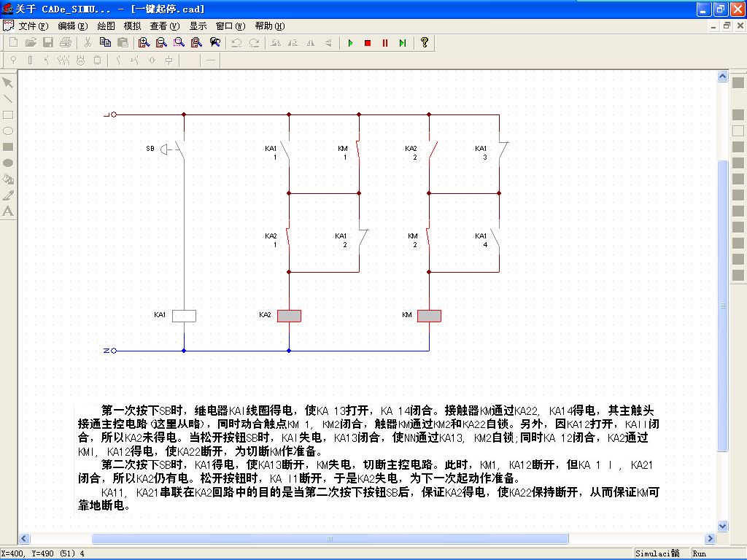The image size is (747, 560).
Task: Zoom in with the magnifier plus icon
Action: 144,43
